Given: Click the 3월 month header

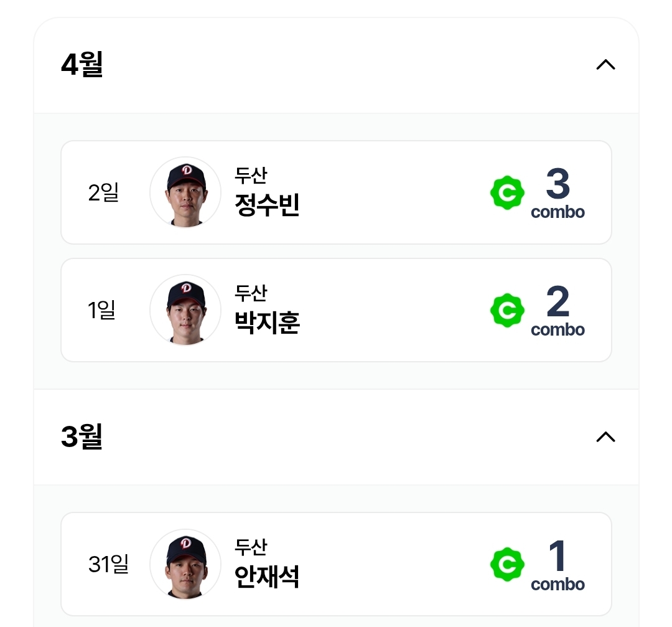Looking at the screenshot, I should point(82,436).
